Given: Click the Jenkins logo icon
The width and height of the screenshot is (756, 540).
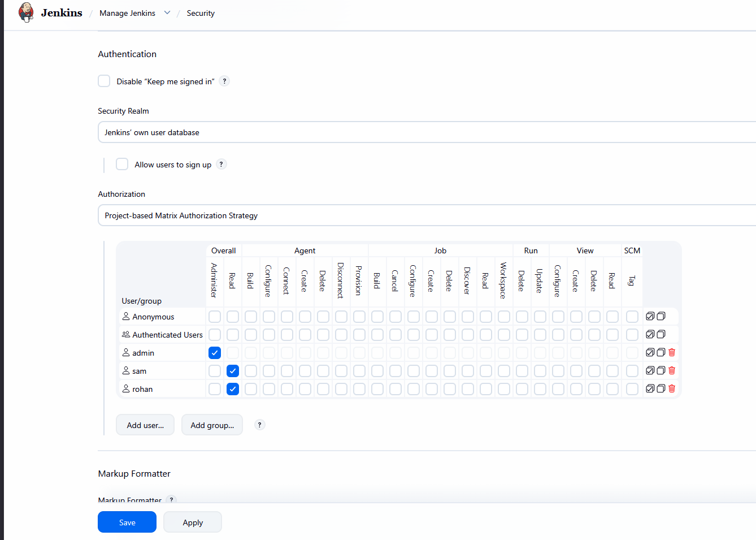Looking at the screenshot, I should tap(26, 12).
